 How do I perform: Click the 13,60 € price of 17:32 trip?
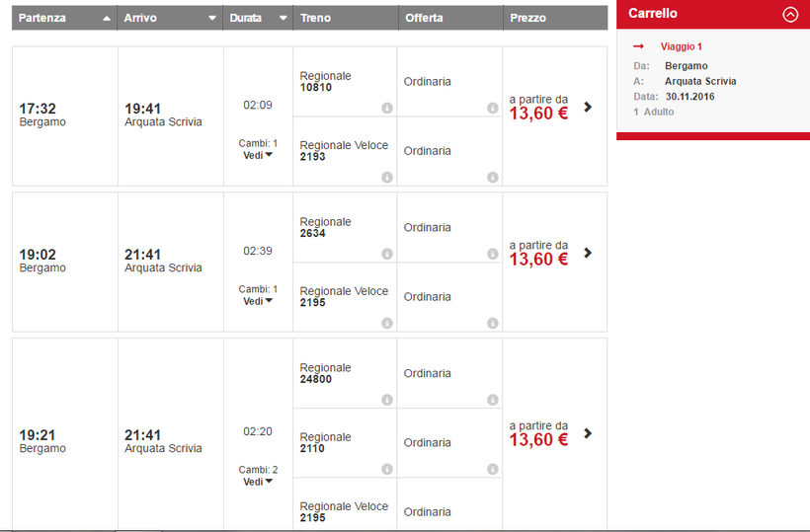538,114
